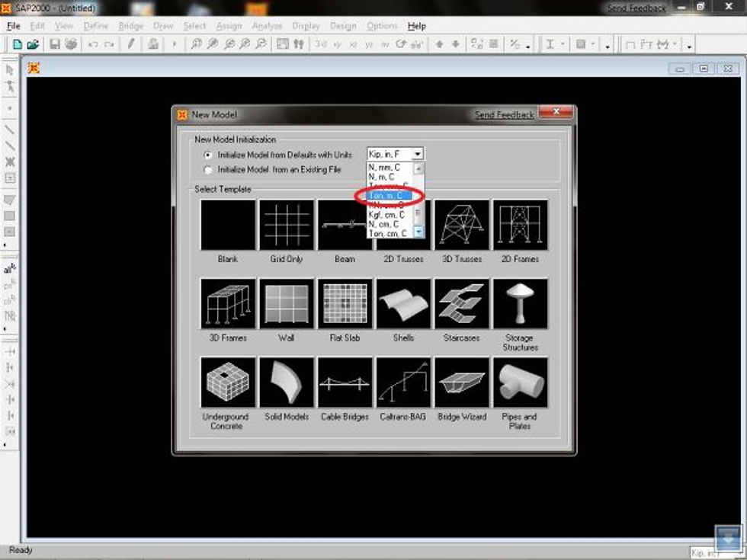Pick 'Ton, m, C' highlighted unit option
The image size is (747, 560).
coord(390,196)
